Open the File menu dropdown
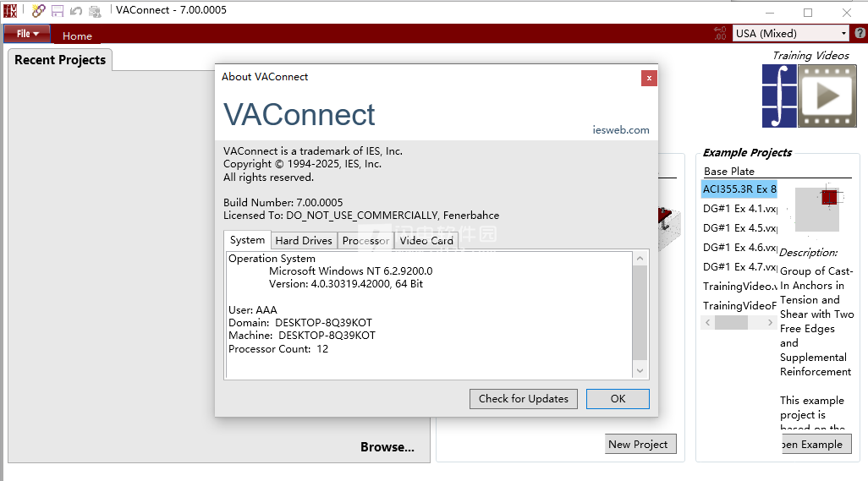The image size is (868, 481). point(27,34)
